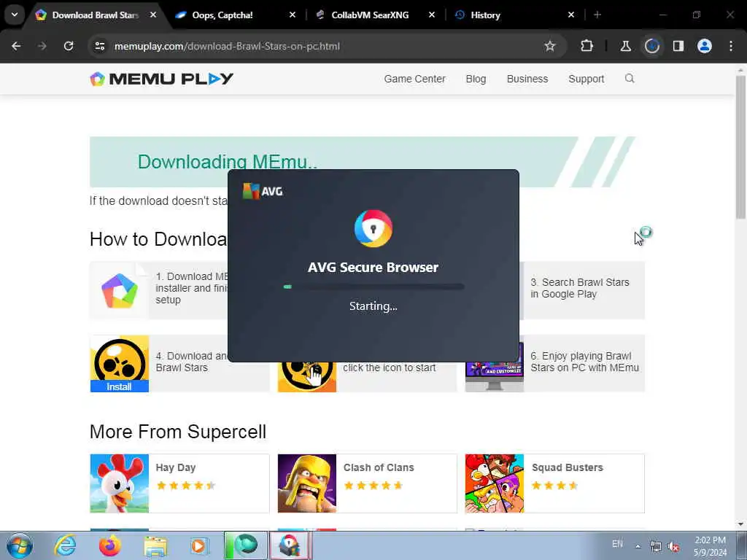Click the MEmu Play search magnifier
Screen dimensions: 747x560
(x=630, y=79)
